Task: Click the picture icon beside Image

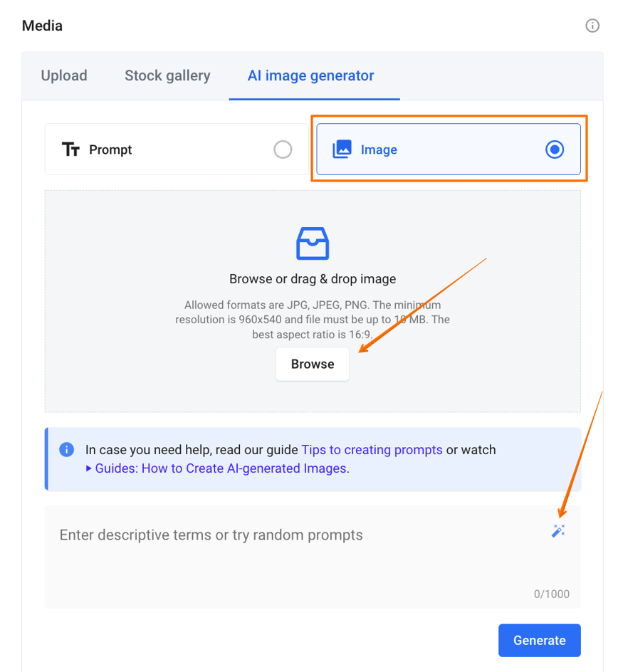Action: coord(342,149)
